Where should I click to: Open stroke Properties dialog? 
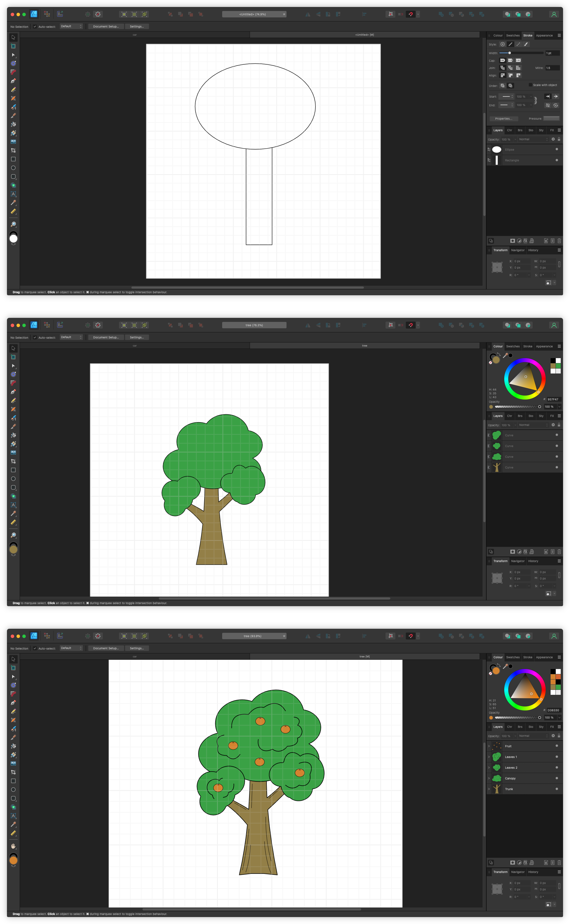504,119
